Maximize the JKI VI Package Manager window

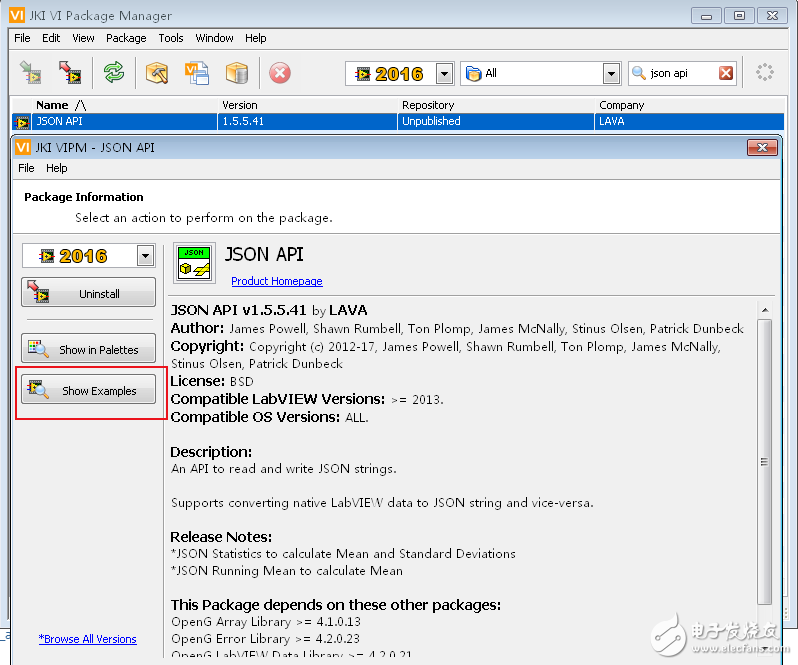coord(739,16)
